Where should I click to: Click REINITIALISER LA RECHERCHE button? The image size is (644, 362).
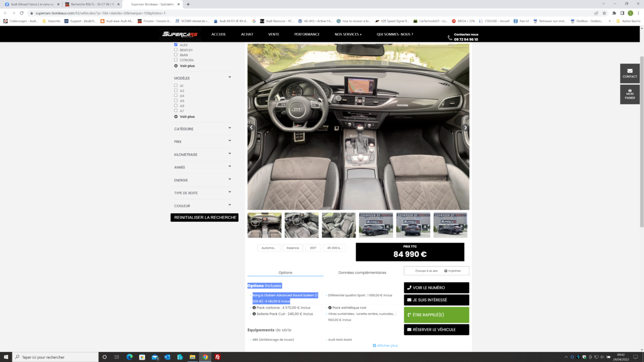pyautogui.click(x=205, y=218)
